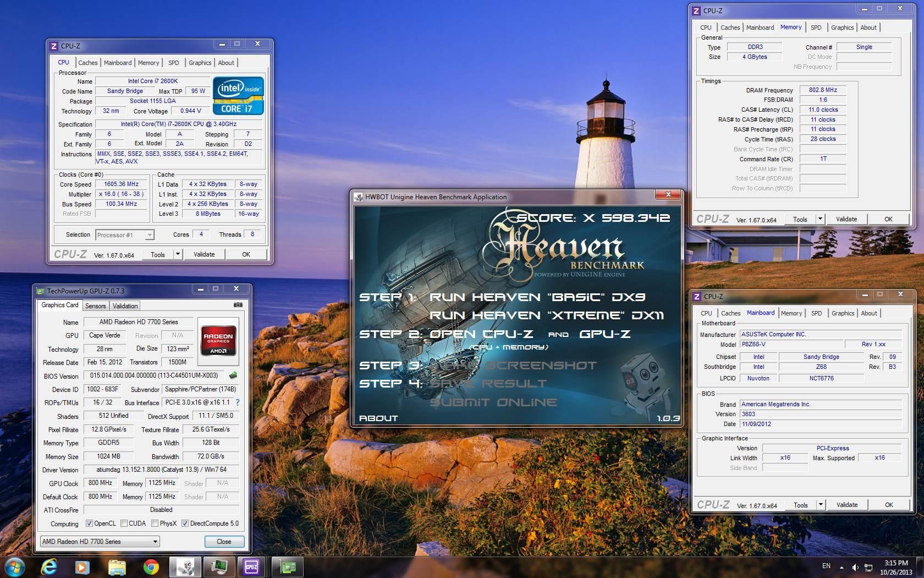Open About tab in CPU window
Screen dimensions: 924x578
click(x=226, y=63)
